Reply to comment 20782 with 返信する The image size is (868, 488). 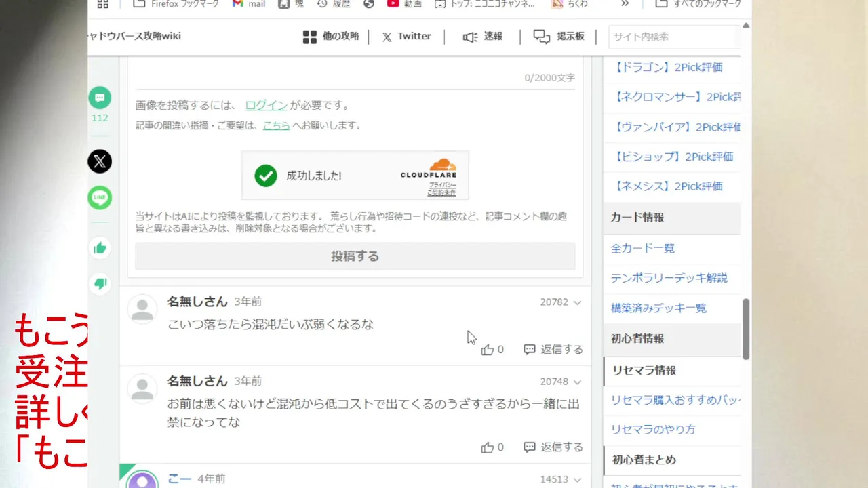tap(553, 350)
